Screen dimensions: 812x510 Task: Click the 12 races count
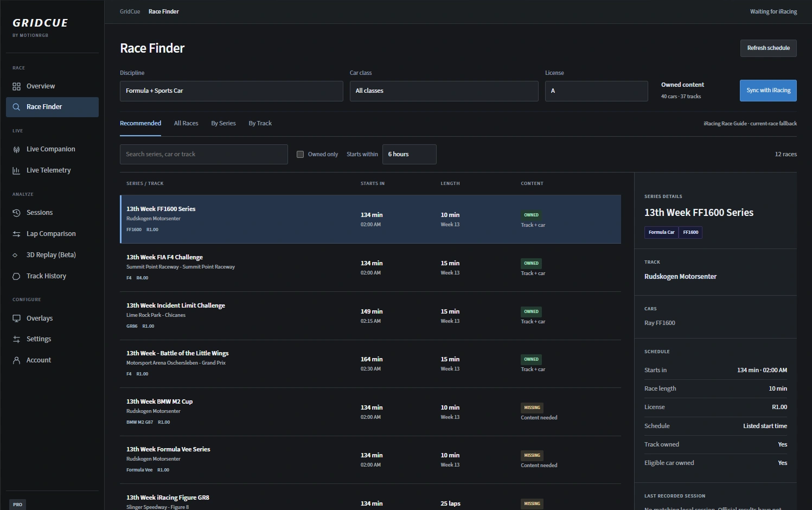click(x=785, y=155)
